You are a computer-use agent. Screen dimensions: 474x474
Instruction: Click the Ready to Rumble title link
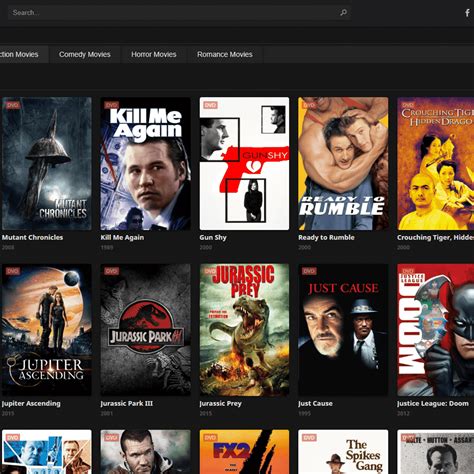coord(326,237)
